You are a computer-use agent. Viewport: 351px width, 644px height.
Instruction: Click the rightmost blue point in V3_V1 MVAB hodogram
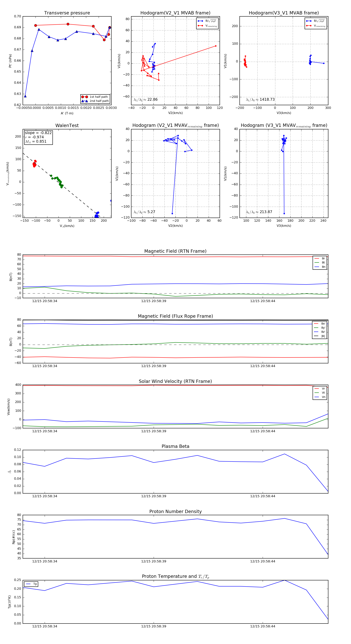(x=324, y=63)
